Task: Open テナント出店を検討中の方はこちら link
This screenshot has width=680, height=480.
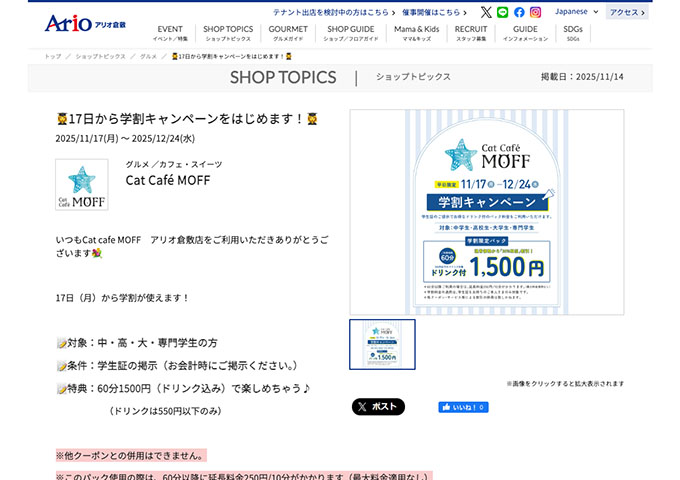Action: 334,13
